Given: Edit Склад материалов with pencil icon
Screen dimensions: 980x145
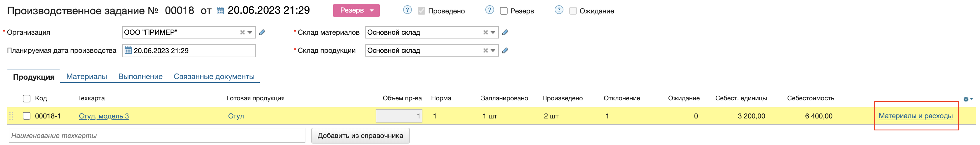Looking at the screenshot, I should pyautogui.click(x=505, y=33).
